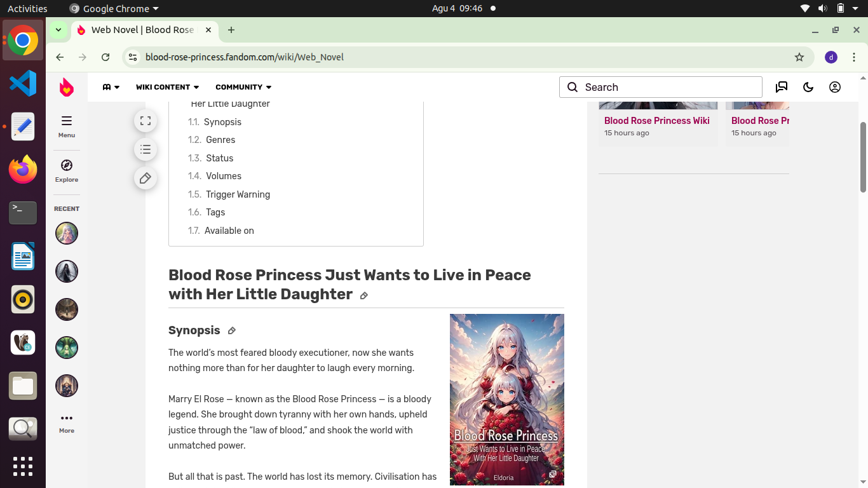Bookmark this page with the star icon
Screen dimensions: 868x488
click(799, 57)
